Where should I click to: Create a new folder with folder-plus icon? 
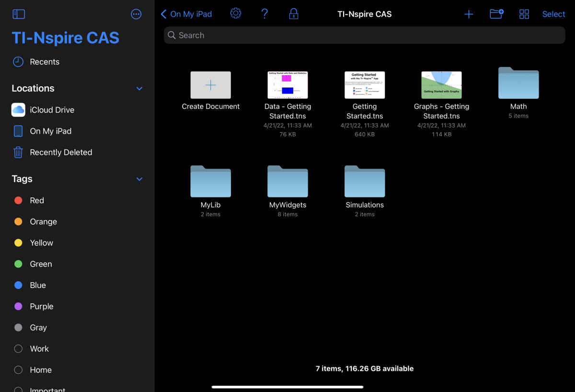496,14
